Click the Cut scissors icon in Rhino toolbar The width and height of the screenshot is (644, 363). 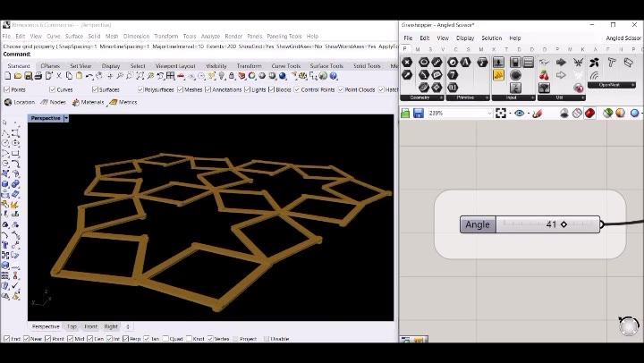(x=59, y=76)
